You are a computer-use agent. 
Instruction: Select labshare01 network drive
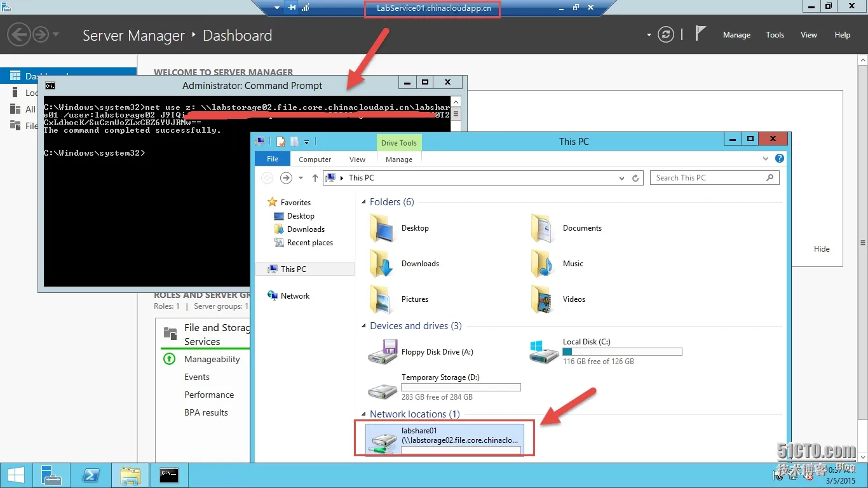point(445,440)
